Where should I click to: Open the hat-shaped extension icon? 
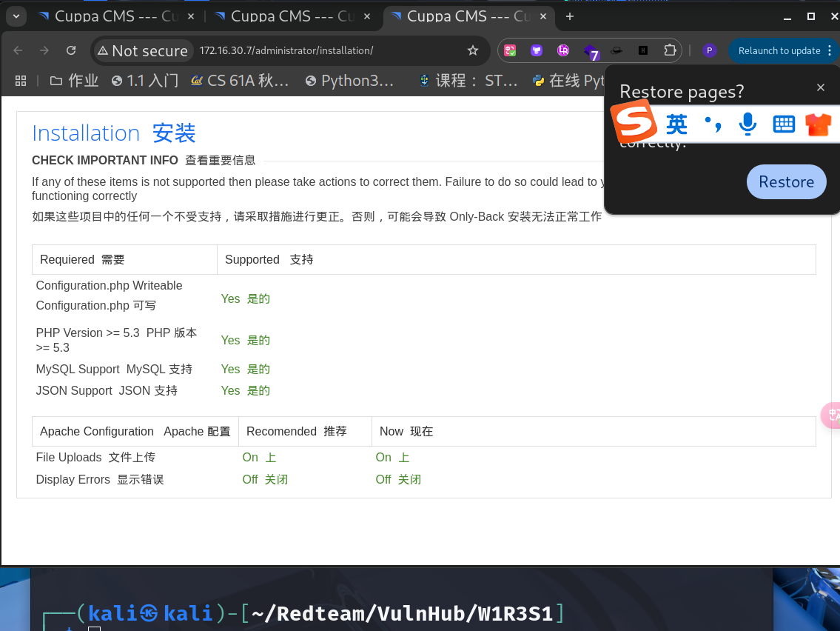(x=616, y=50)
